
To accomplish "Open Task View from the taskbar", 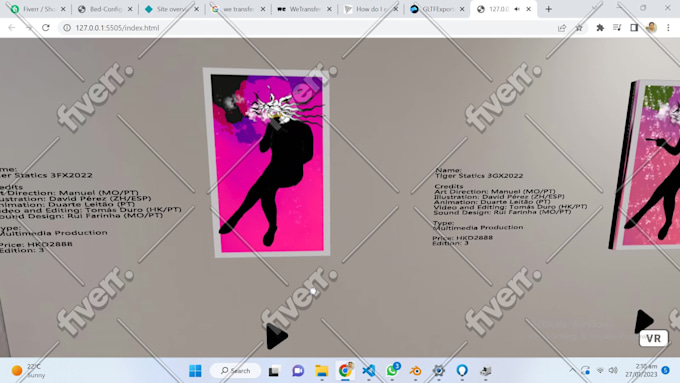I will point(274,371).
